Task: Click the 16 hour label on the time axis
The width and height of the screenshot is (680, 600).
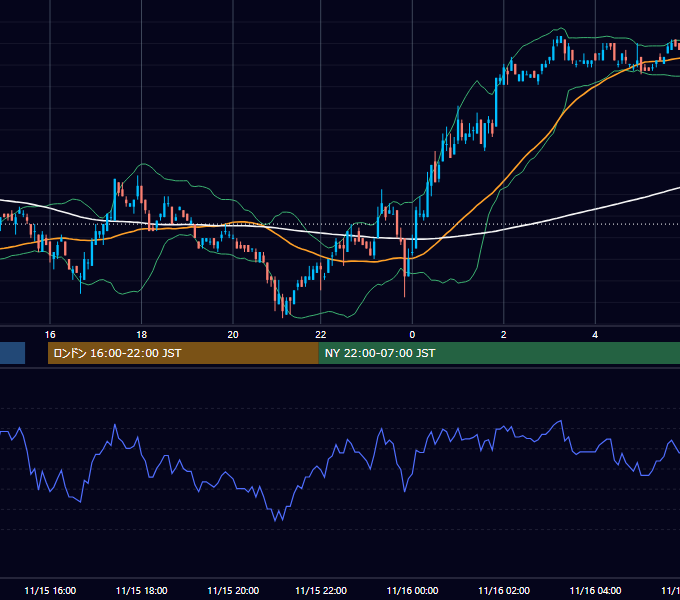Action: [x=50, y=335]
